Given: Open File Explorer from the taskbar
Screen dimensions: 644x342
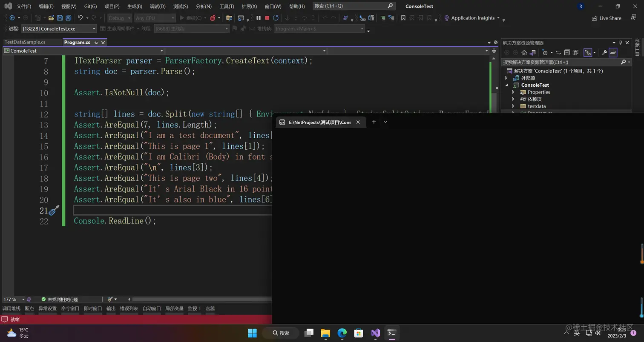Looking at the screenshot, I should pos(325,333).
